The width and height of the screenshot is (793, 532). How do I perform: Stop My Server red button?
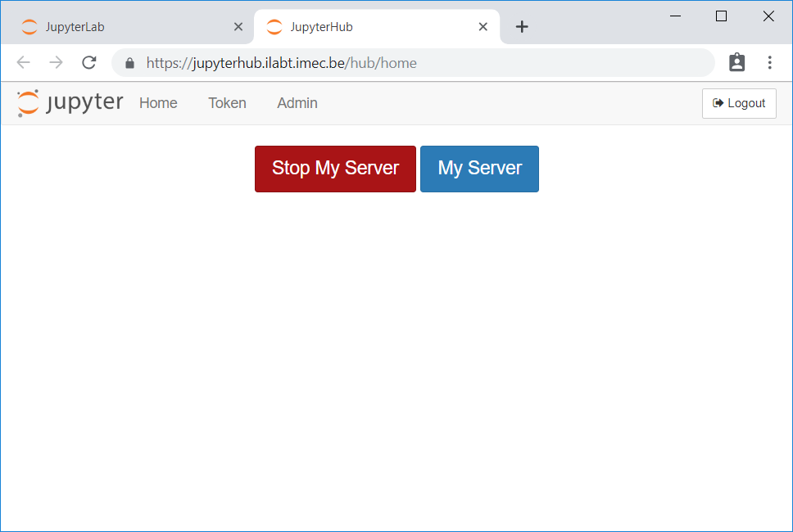coord(335,169)
